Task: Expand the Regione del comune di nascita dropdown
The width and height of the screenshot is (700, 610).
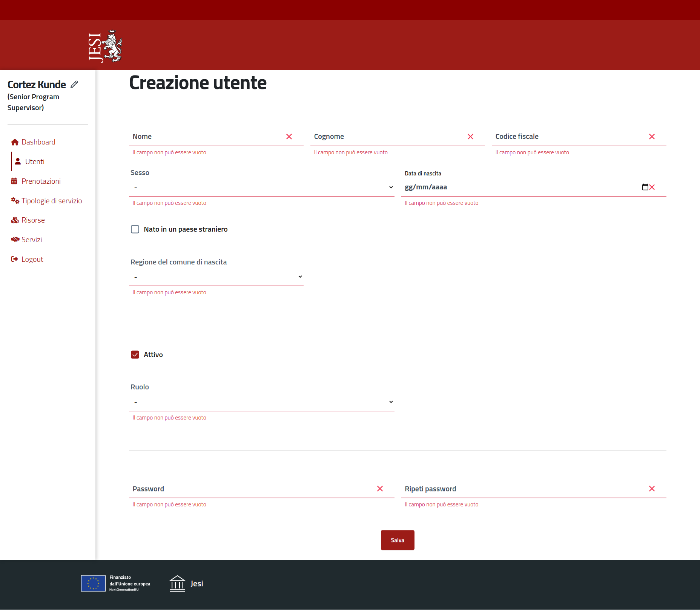Action: (x=216, y=277)
